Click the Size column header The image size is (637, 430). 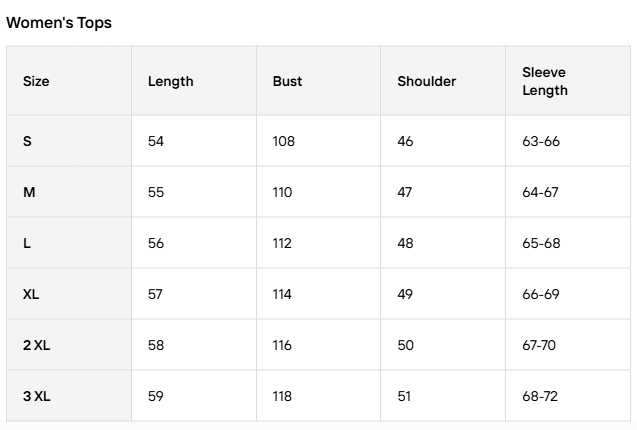pyautogui.click(x=36, y=81)
